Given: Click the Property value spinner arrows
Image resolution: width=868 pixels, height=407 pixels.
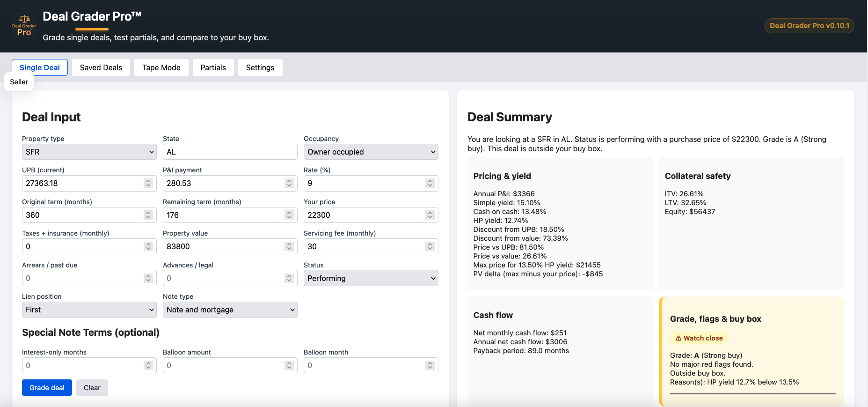Looking at the screenshot, I should [289, 246].
